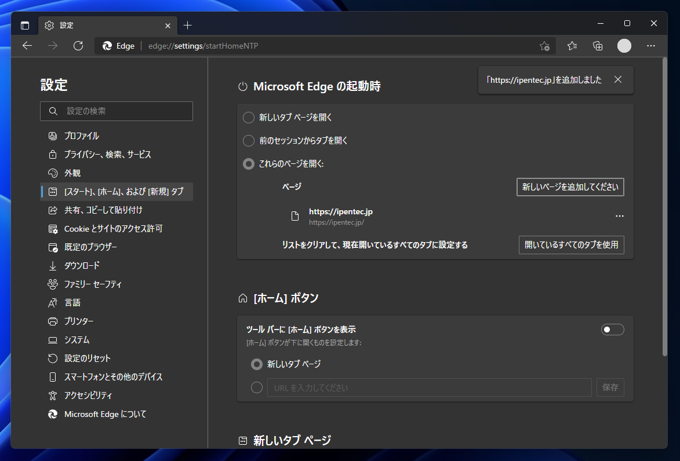Open スタート、ホーム、新規タブ settings section
The image size is (680, 461).
(117, 192)
